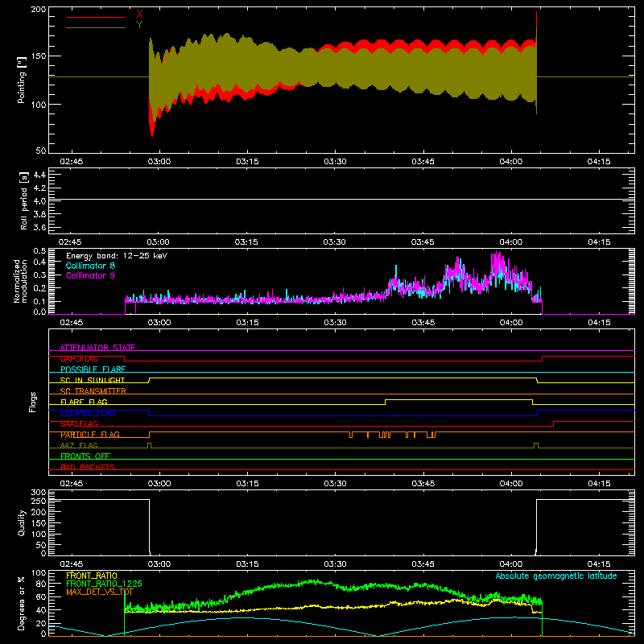Click the olive Y legend label
The height and width of the screenshot is (644, 644).
click(x=139, y=25)
